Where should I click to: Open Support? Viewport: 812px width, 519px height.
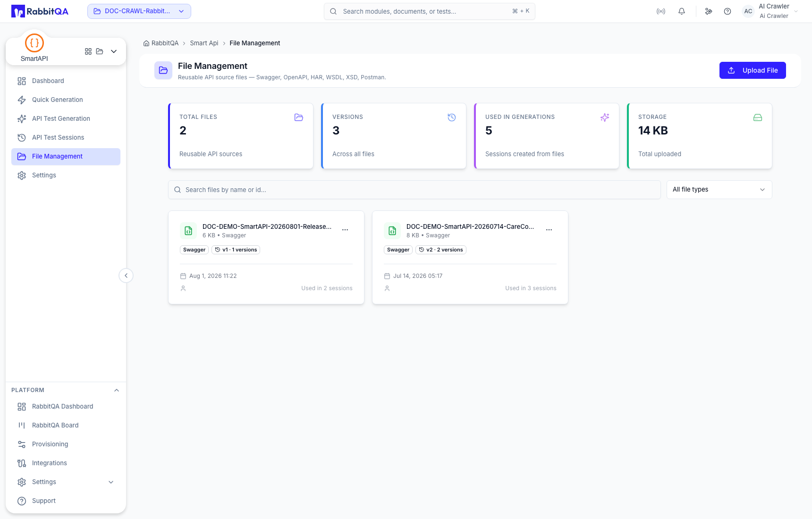[x=66, y=501]
